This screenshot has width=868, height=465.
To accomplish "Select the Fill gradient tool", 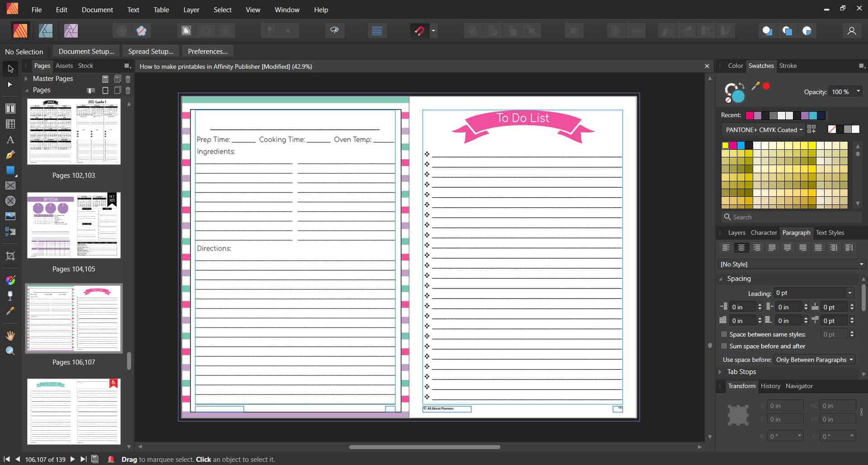I will [x=10, y=280].
